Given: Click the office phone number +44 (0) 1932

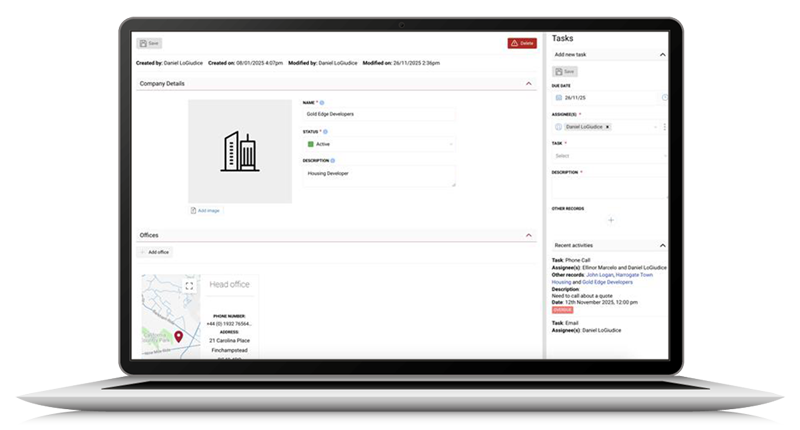Looking at the screenshot, I should pyautogui.click(x=229, y=324).
